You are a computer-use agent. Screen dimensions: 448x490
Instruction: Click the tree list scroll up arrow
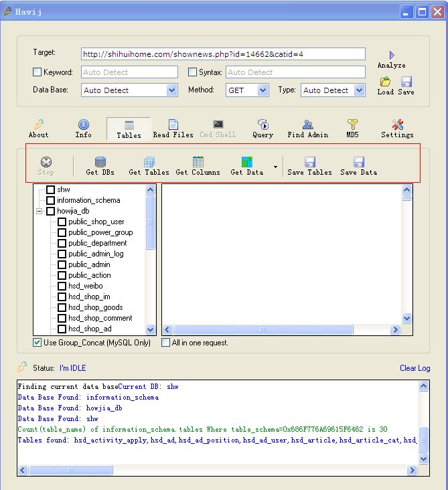point(151,189)
